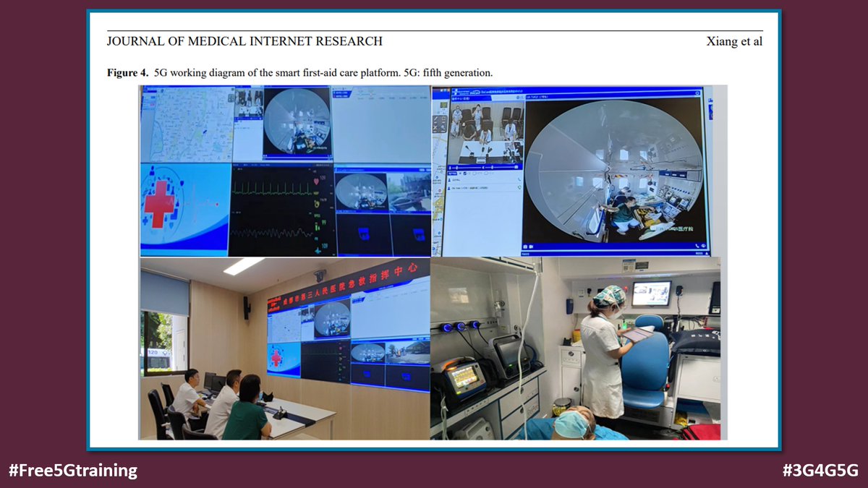Click the #Free5Gtraining hashtag
This screenshot has height=488, width=868.
[x=73, y=471]
